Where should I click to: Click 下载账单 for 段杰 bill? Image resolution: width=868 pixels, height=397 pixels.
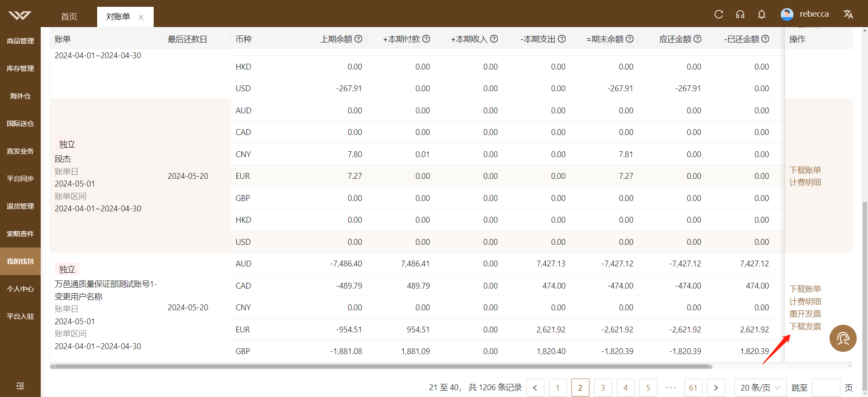point(805,170)
